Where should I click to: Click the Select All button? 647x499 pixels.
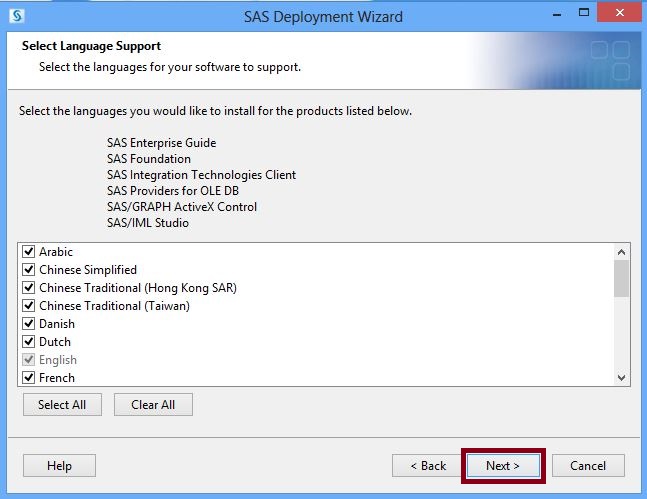click(x=62, y=404)
